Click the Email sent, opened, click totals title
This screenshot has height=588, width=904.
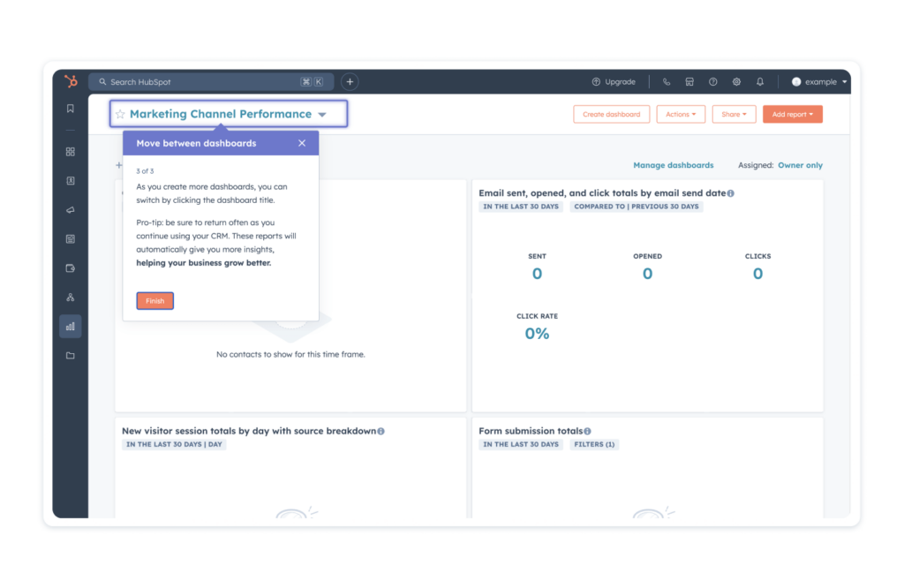602,193
